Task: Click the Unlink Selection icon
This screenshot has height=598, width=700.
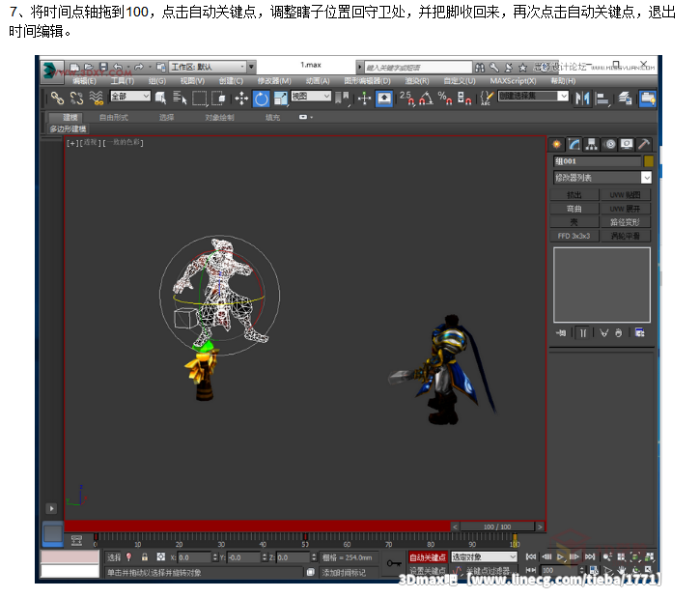Action: pos(76,98)
